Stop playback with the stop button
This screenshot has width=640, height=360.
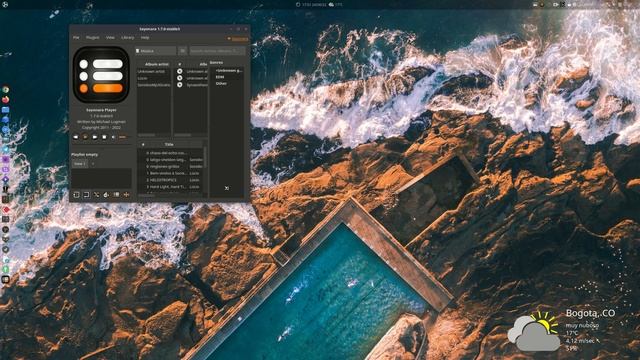104,137
